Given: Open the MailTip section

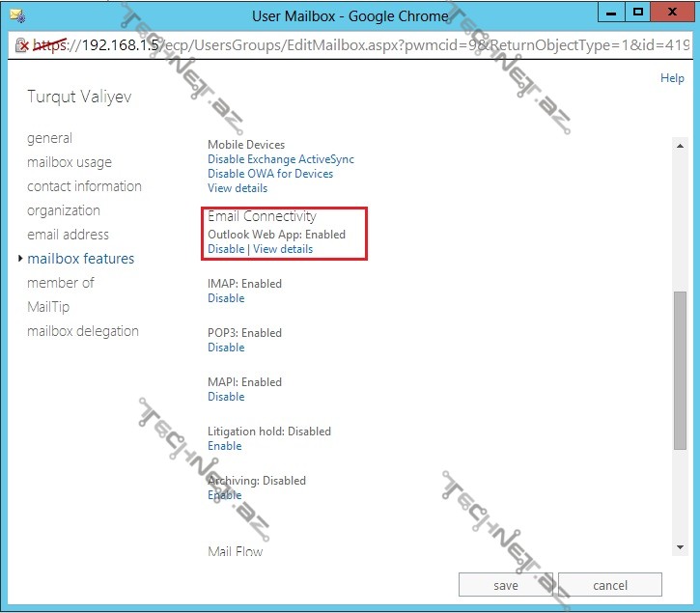Looking at the screenshot, I should coord(48,307).
